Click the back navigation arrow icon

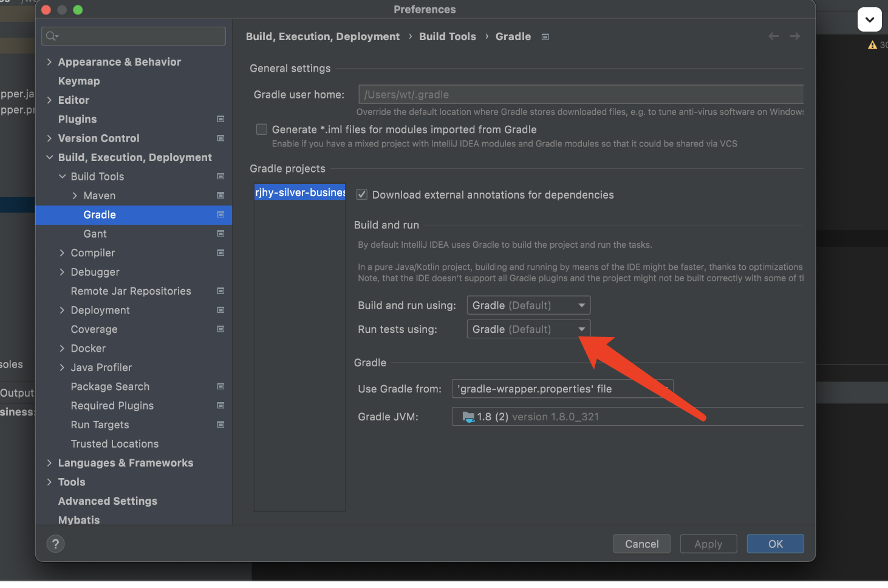point(773,36)
